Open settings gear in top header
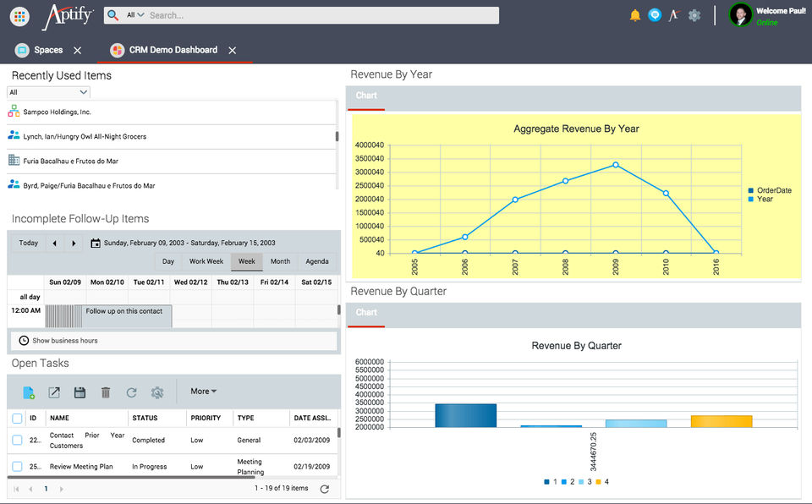Screen dimensions: 812x504 tap(694, 15)
